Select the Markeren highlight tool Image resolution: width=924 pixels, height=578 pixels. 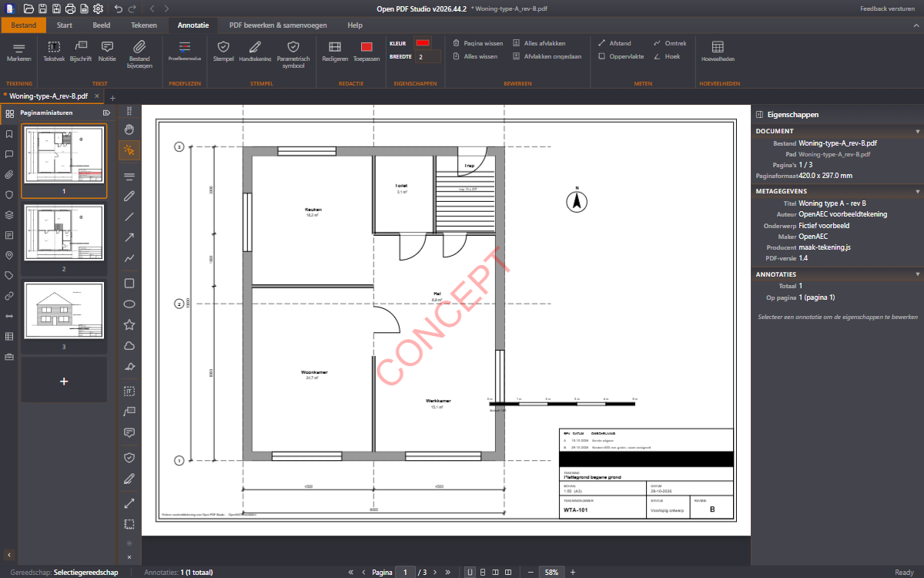[x=19, y=52]
